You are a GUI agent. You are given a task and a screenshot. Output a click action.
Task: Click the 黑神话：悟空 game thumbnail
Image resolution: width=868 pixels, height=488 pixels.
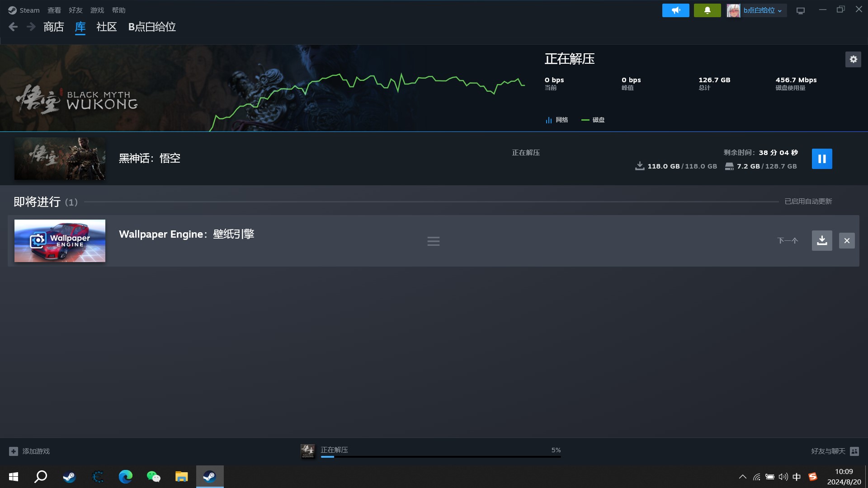point(60,159)
